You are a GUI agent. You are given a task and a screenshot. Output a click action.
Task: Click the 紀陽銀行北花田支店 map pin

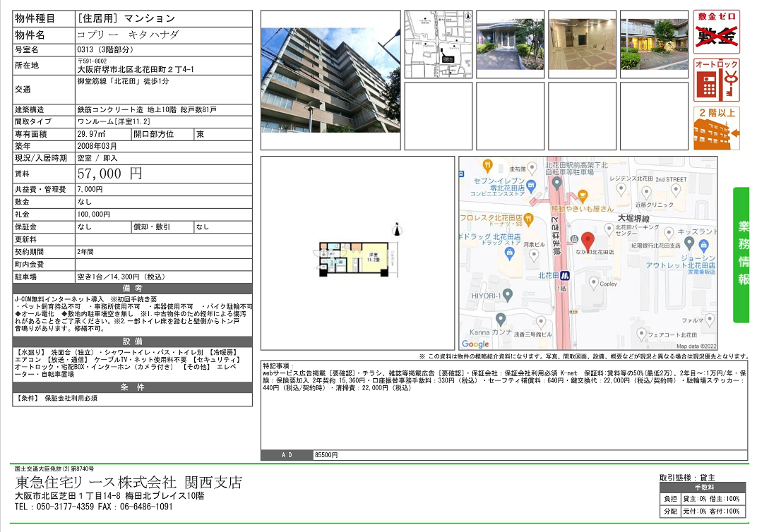point(689,243)
